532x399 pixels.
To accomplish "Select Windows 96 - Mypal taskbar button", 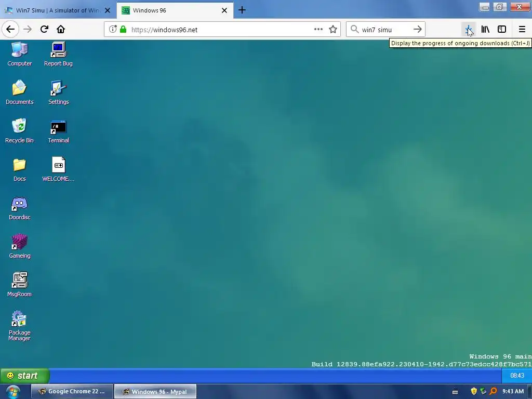I will [x=155, y=391].
